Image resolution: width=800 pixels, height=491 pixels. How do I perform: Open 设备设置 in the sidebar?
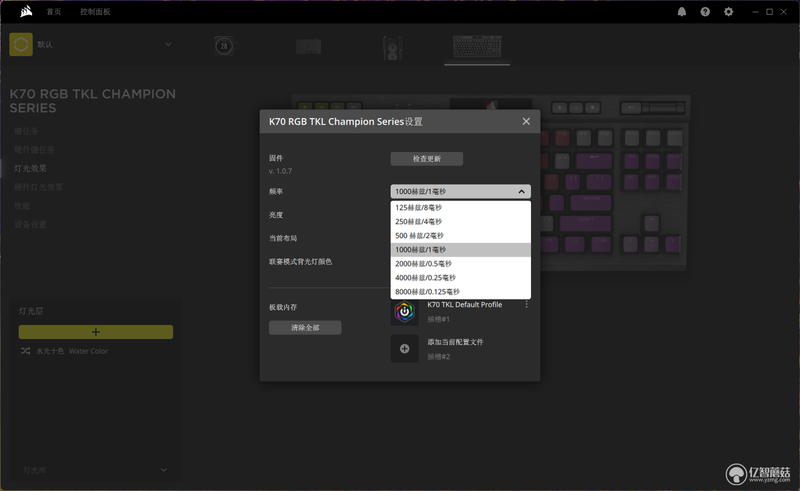30,225
